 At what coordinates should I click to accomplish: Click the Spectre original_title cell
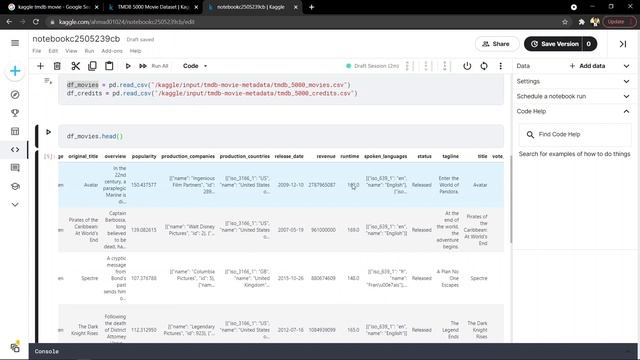[89, 278]
